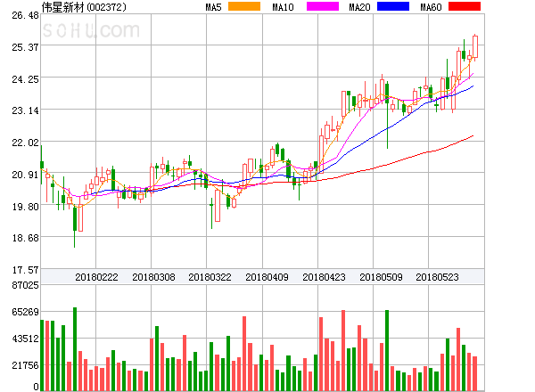
Task: Click the orange MA5 legend swatch
Action: click(x=244, y=6)
